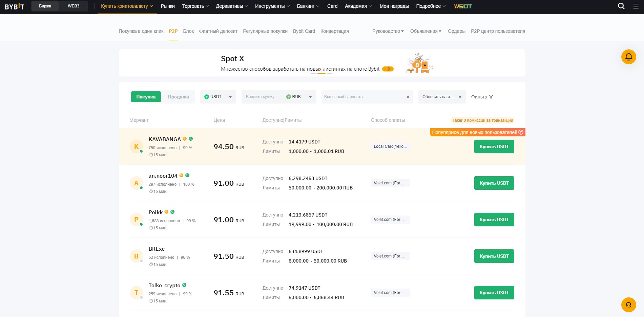The image size is (644, 317).
Task: Click the Spot X gift box illustration
Action: tap(419, 63)
